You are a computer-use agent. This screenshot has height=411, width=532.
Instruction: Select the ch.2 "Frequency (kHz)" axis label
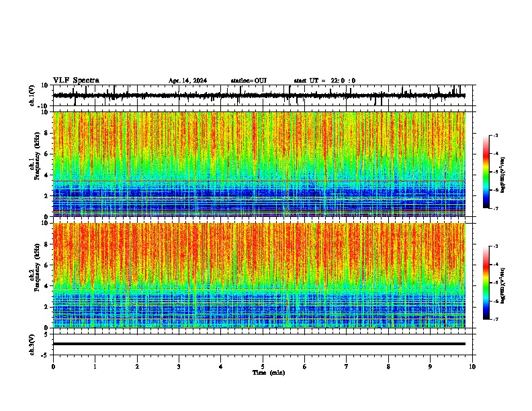(x=37, y=267)
